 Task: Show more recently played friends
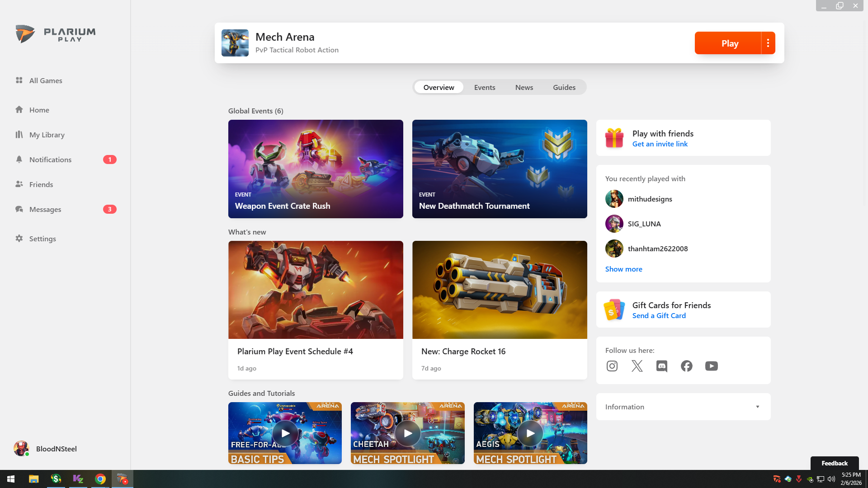tap(623, 269)
